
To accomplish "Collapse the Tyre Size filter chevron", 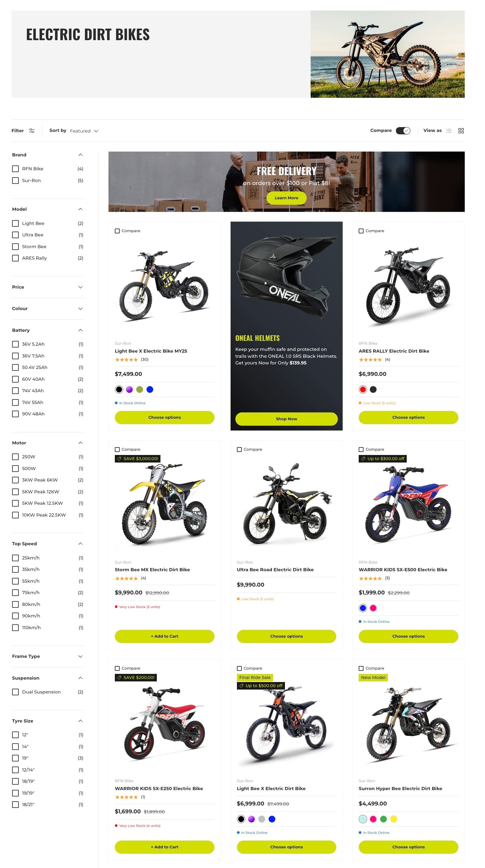I will (80, 721).
